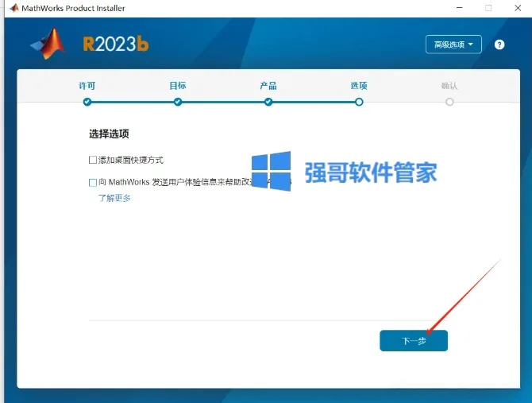Screen dimensions: 532x403
Task: Select the 确认 step label
Action: click(449, 86)
